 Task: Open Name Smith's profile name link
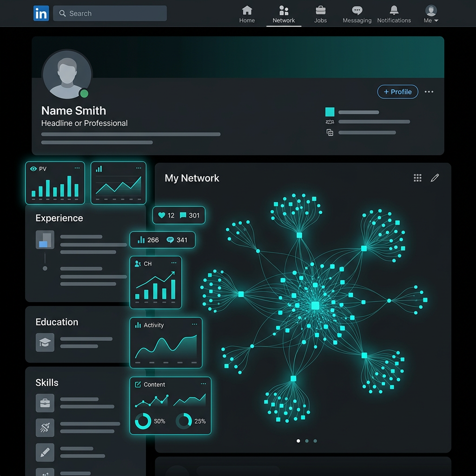pyautogui.click(x=73, y=111)
